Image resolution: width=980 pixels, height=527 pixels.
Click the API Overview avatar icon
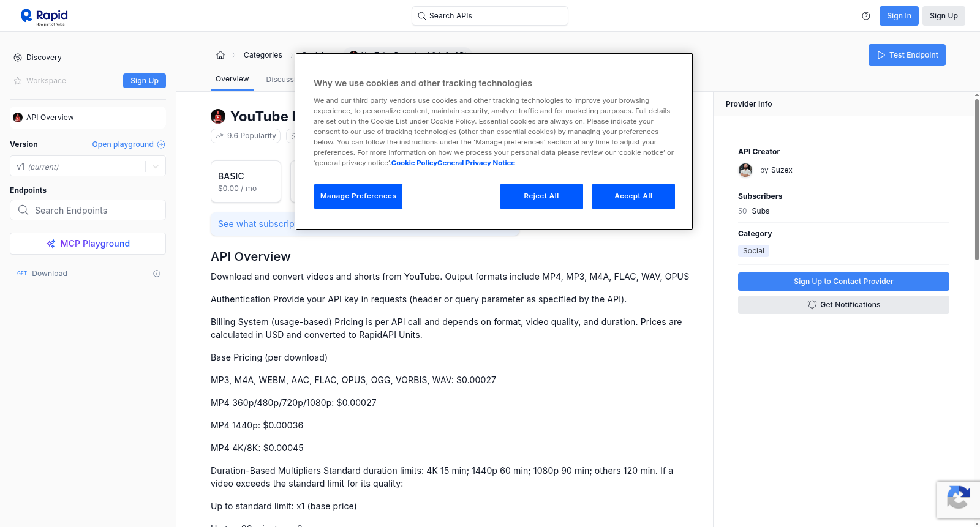(18, 118)
